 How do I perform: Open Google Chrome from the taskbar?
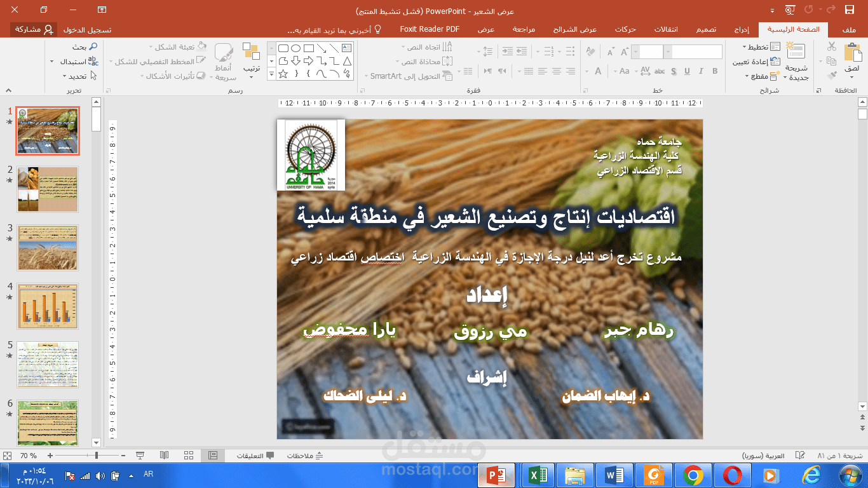point(693,475)
